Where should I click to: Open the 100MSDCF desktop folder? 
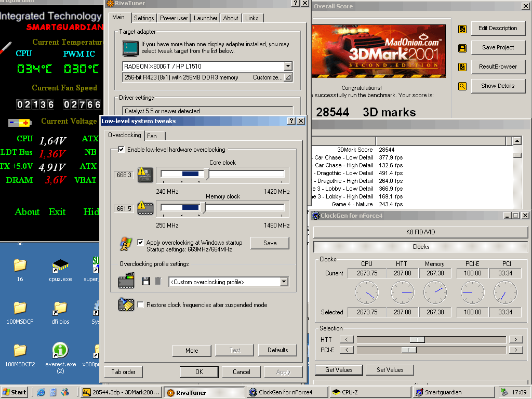click(x=20, y=312)
